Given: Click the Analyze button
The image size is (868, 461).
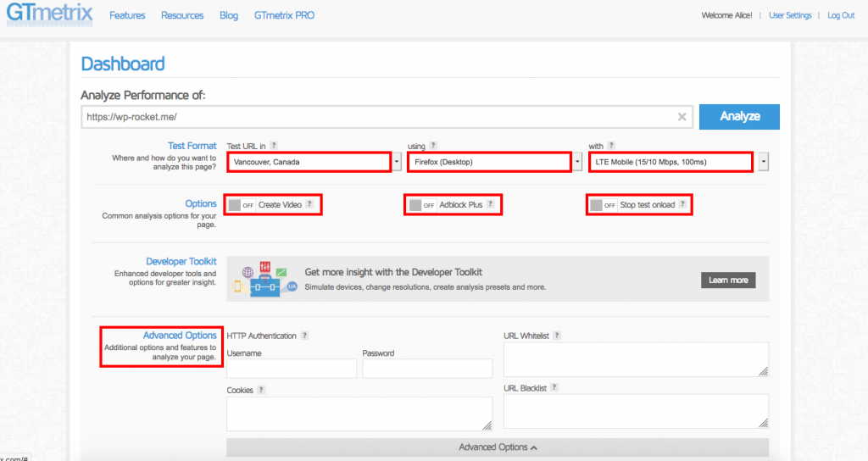Looking at the screenshot, I should [739, 117].
